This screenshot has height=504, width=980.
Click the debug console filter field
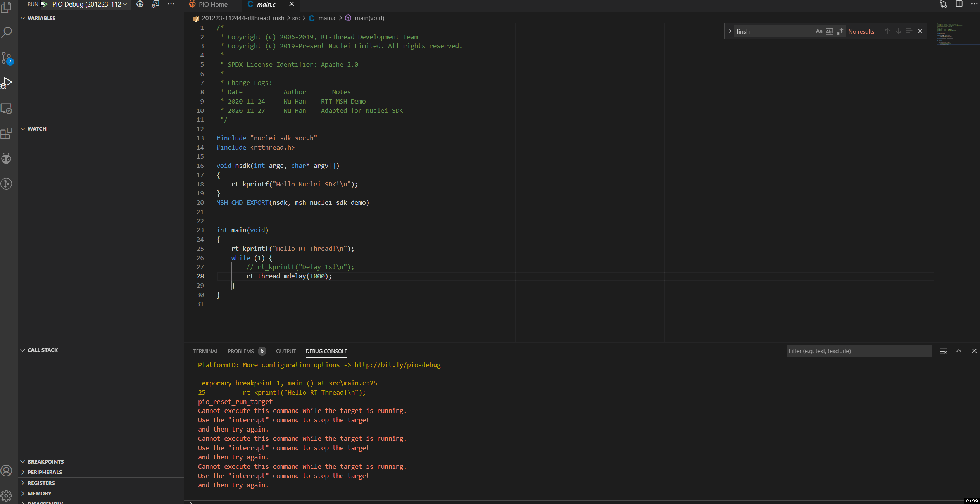(859, 351)
